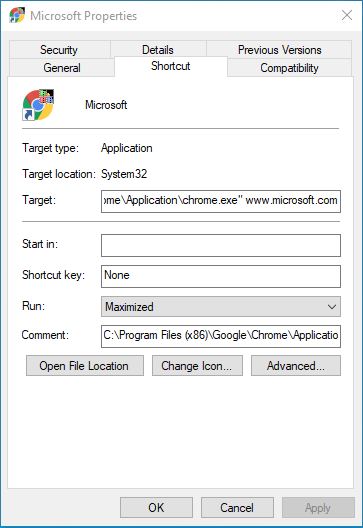The height and width of the screenshot is (528, 363).
Task: Click the 'Comment:' label
Action: (45, 335)
